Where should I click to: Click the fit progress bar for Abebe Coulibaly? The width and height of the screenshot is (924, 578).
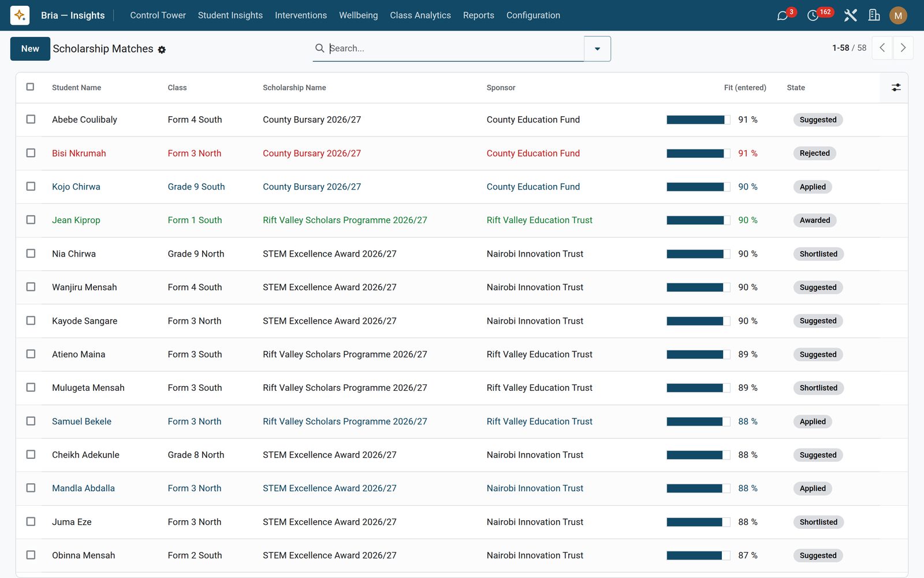pos(698,120)
